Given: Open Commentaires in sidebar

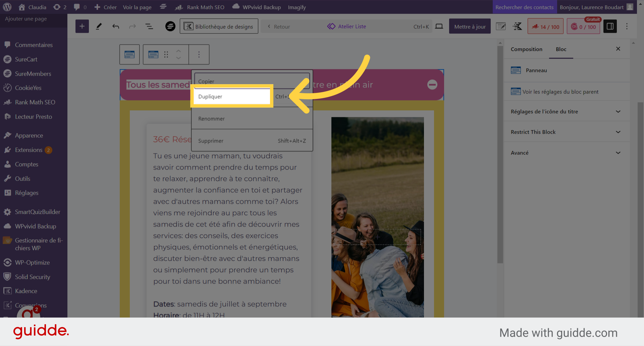Looking at the screenshot, I should [x=34, y=45].
